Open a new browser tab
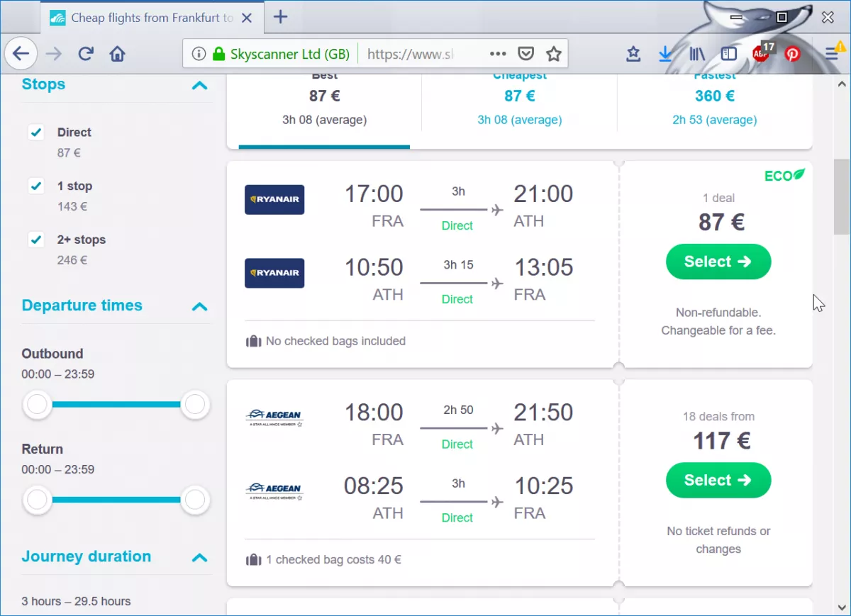The height and width of the screenshot is (616, 851). pos(281,17)
